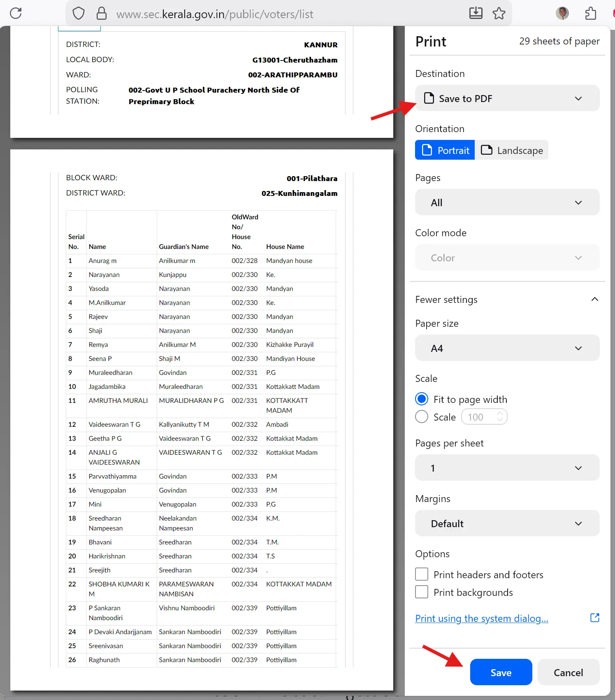Click M.Anilkumar in row 4

coord(107,302)
